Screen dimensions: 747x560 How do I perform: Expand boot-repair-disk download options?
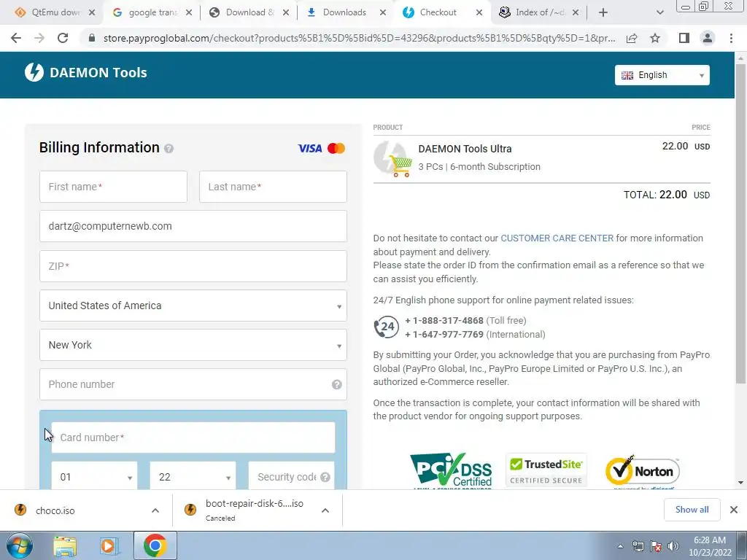point(325,510)
